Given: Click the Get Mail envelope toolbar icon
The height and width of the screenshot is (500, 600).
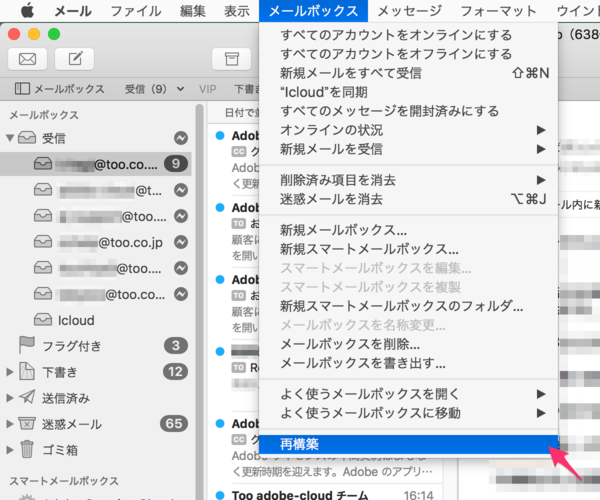Looking at the screenshot, I should [27, 58].
